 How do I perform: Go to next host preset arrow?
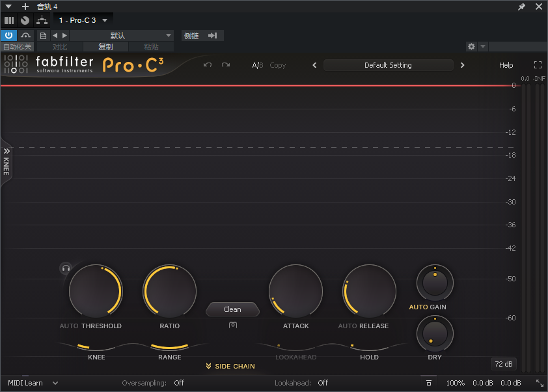pyautogui.click(x=64, y=35)
